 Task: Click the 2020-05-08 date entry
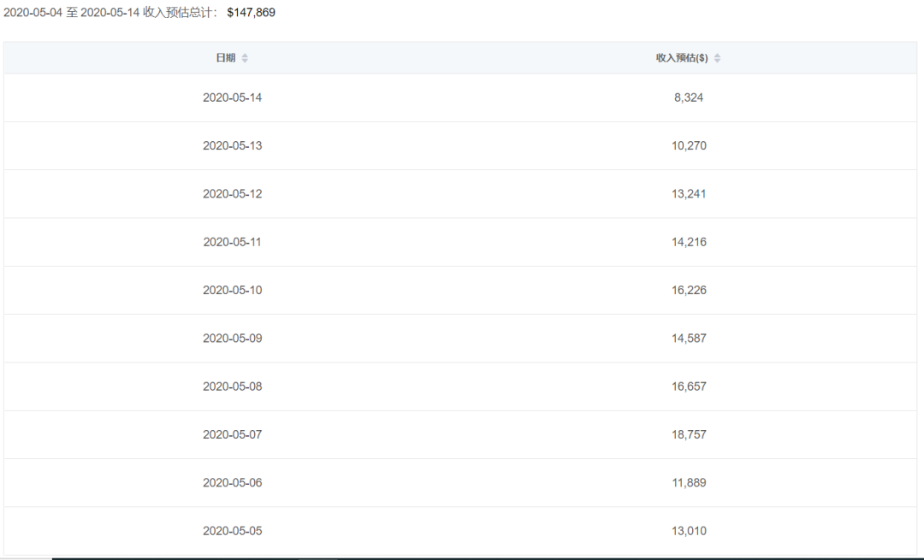[x=233, y=386]
